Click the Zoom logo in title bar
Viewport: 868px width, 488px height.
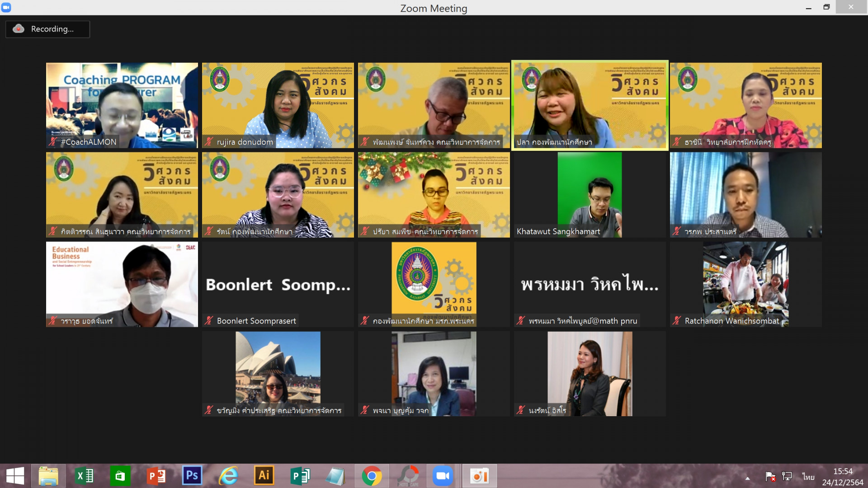coord(6,7)
